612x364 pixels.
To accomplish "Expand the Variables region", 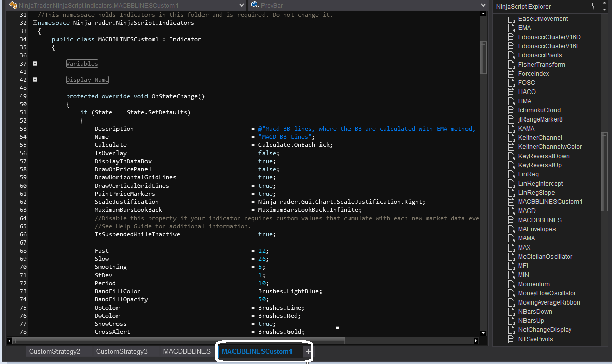I will (x=35, y=64).
